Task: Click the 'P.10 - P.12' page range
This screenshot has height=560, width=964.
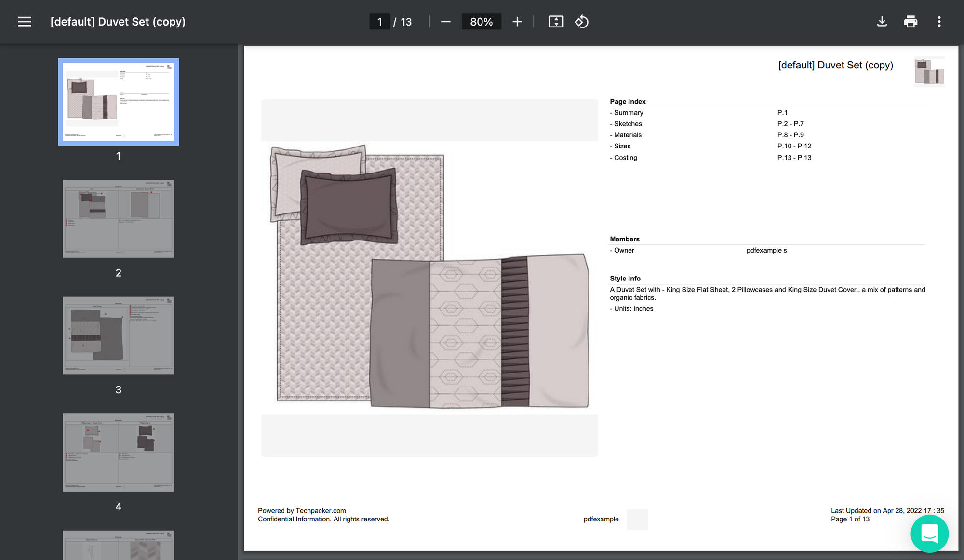Action: coord(794,146)
